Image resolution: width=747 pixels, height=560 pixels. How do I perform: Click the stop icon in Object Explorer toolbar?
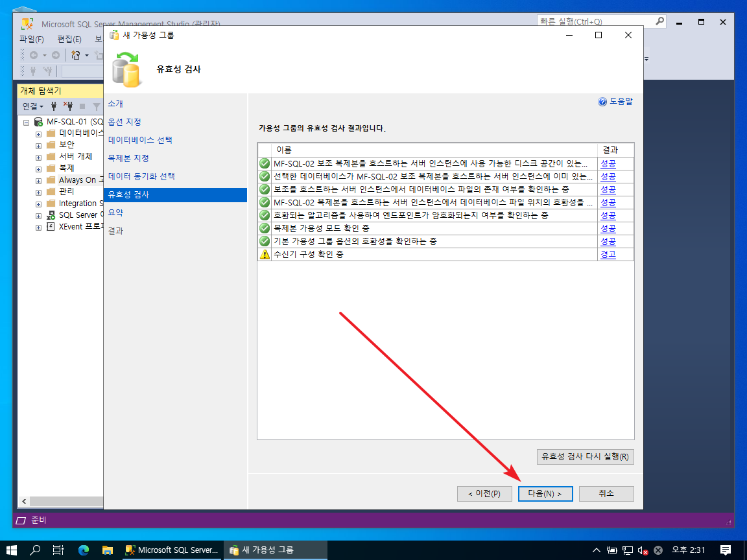point(82,106)
